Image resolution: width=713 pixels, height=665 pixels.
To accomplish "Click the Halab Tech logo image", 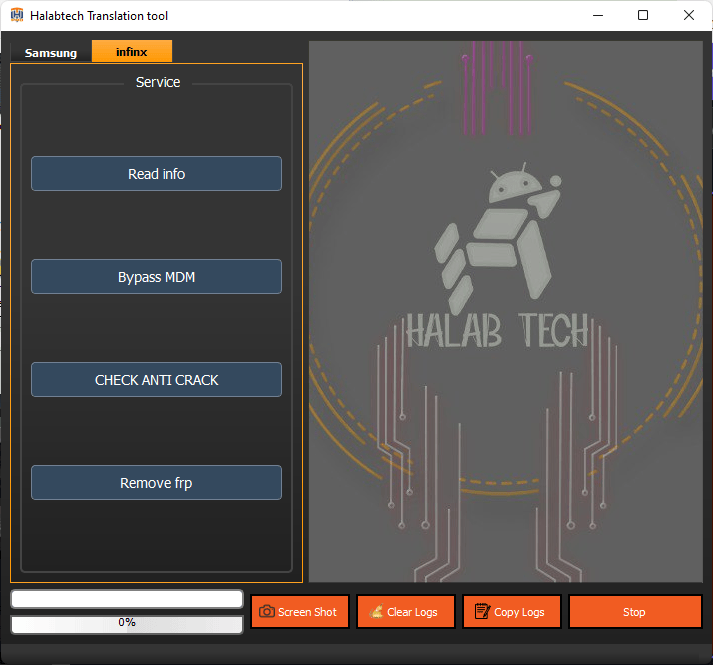I will click(x=506, y=312).
